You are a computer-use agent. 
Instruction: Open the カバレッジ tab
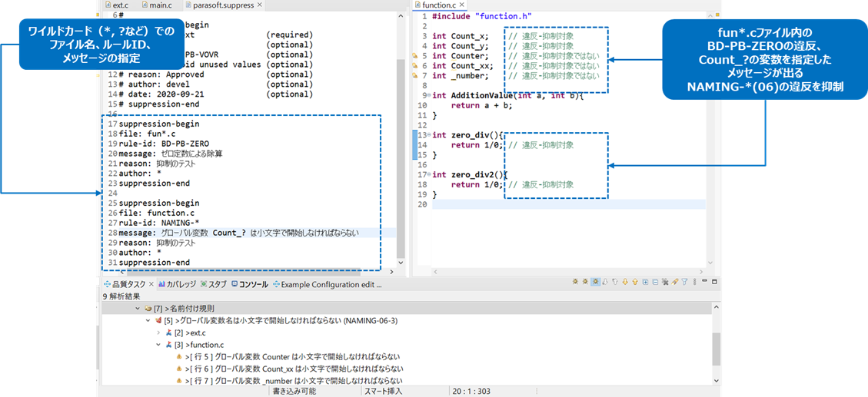pyautogui.click(x=177, y=284)
